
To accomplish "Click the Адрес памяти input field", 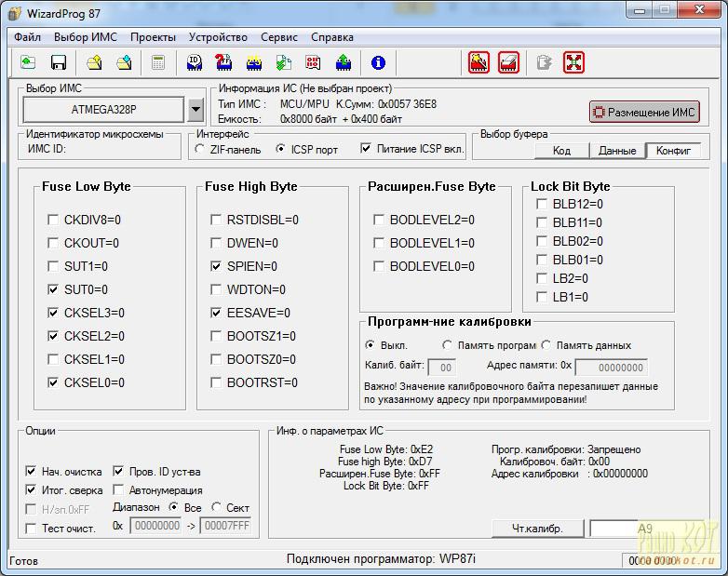I will (612, 368).
